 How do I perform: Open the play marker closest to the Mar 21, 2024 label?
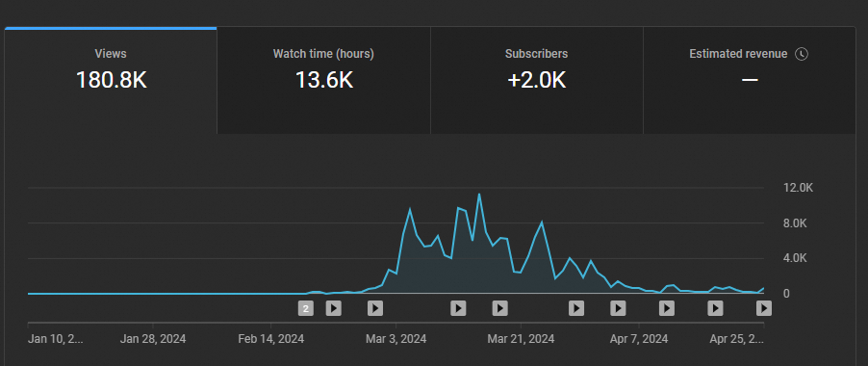(x=499, y=308)
